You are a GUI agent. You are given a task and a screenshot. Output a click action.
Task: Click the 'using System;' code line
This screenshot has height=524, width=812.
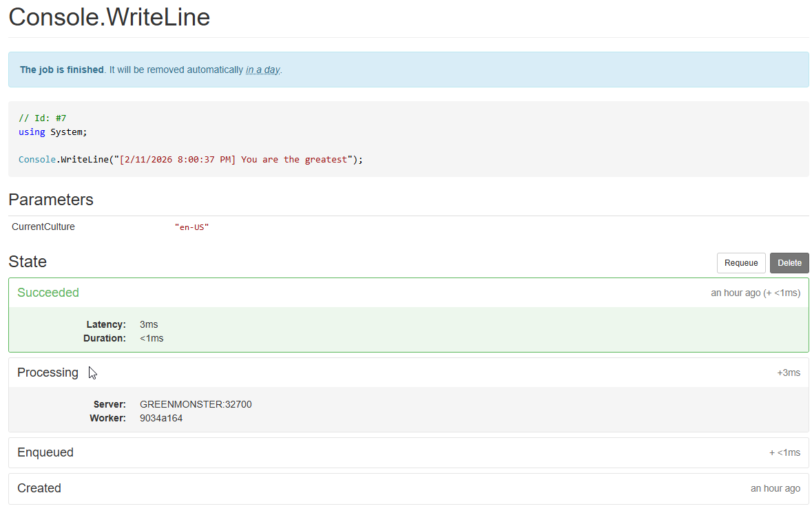[x=53, y=132]
